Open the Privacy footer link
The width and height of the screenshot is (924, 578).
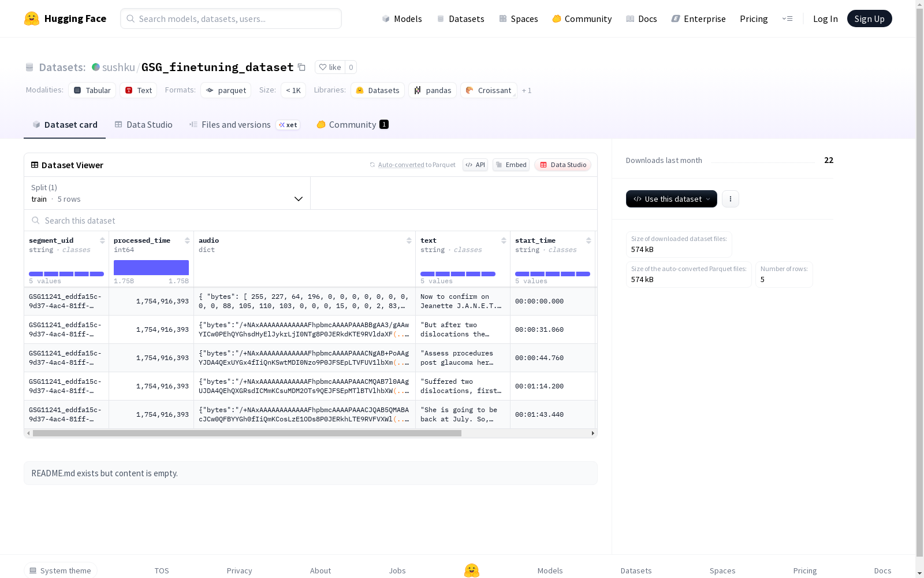tap(240, 570)
